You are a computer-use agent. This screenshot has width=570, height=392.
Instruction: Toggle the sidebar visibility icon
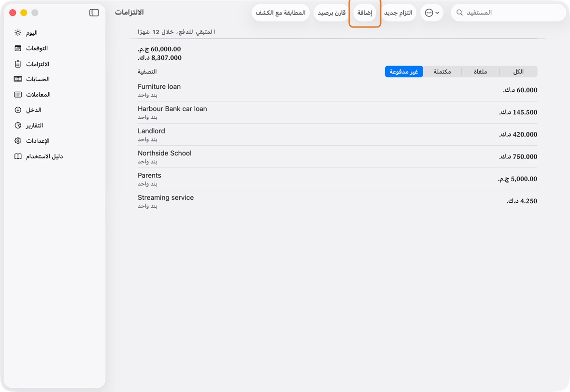94,13
